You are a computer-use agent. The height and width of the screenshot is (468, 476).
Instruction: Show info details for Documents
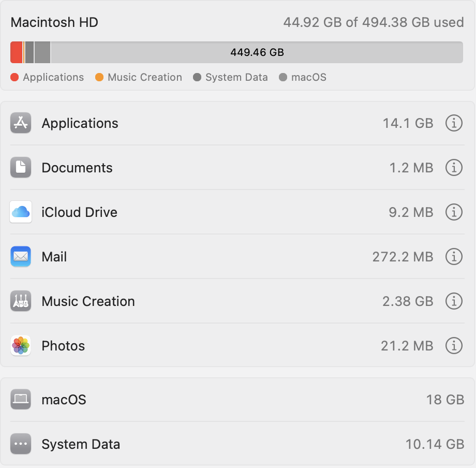pyautogui.click(x=454, y=168)
